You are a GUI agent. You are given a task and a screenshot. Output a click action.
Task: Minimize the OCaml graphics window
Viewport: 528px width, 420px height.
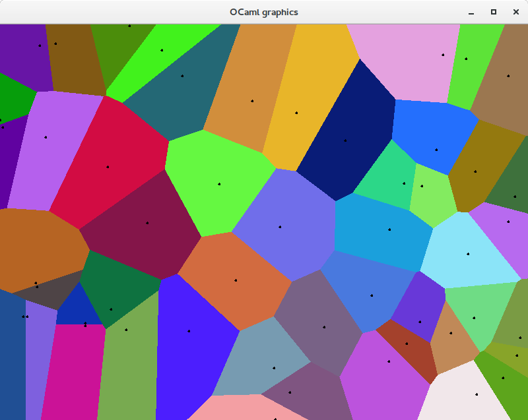click(471, 12)
